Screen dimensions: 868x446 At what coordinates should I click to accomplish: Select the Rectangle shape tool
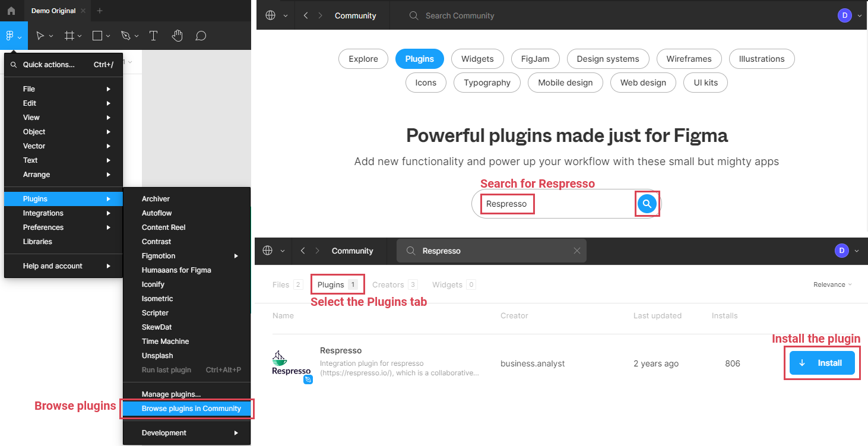[97, 36]
